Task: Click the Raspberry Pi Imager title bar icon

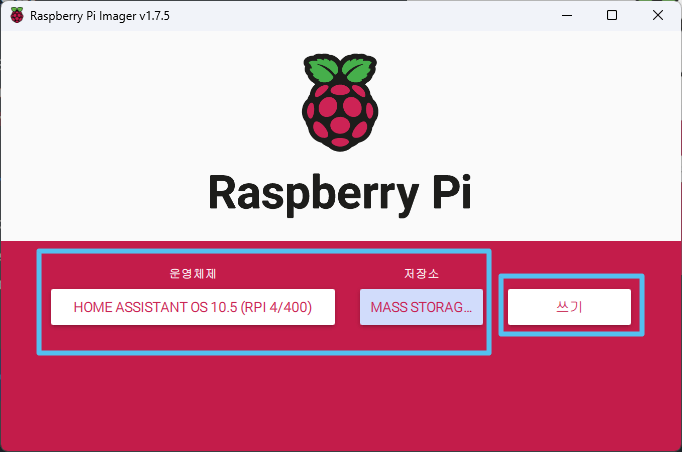Action: click(x=17, y=16)
